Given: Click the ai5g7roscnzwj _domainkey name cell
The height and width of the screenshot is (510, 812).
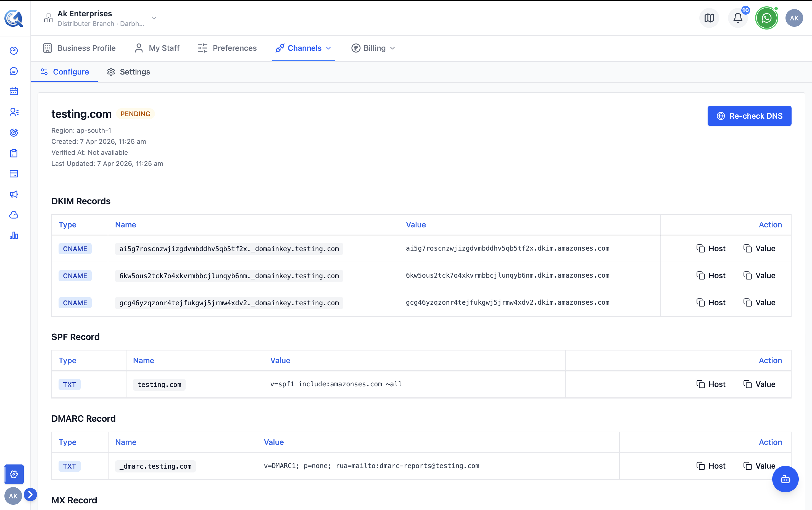Looking at the screenshot, I should pyautogui.click(x=229, y=249).
